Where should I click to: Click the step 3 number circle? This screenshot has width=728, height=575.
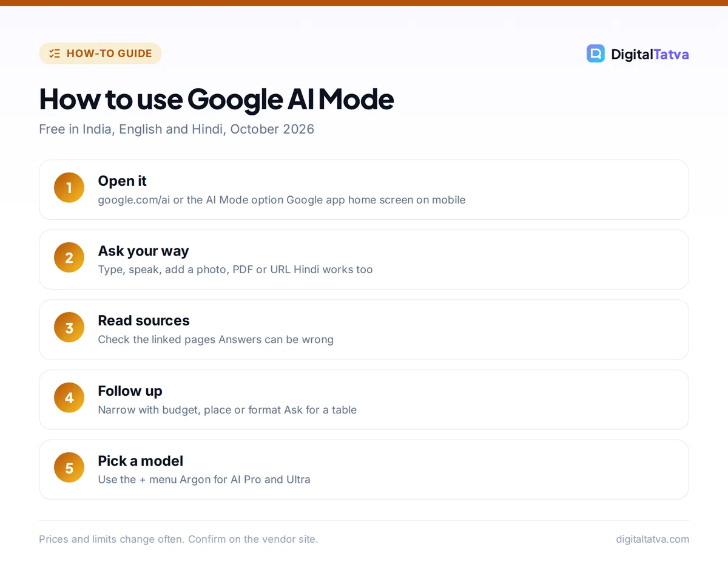point(69,328)
